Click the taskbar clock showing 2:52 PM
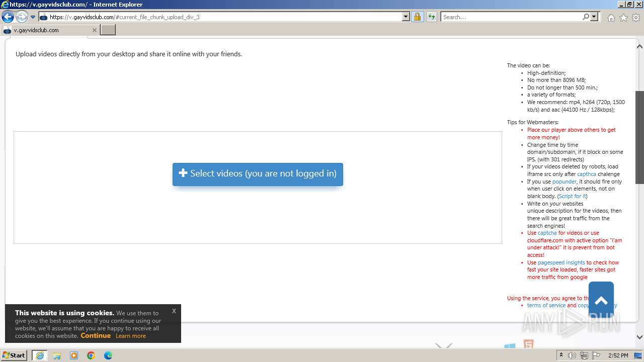 pos(618,355)
